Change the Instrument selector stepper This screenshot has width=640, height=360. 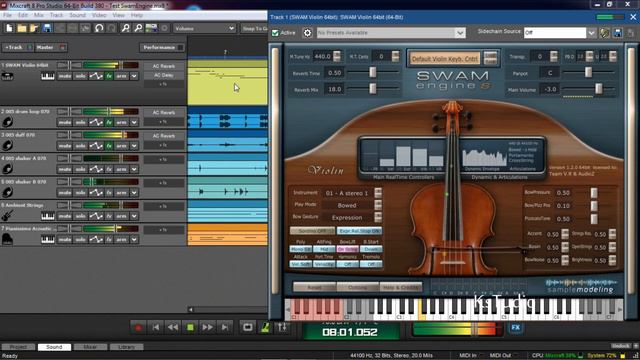coord(378,193)
